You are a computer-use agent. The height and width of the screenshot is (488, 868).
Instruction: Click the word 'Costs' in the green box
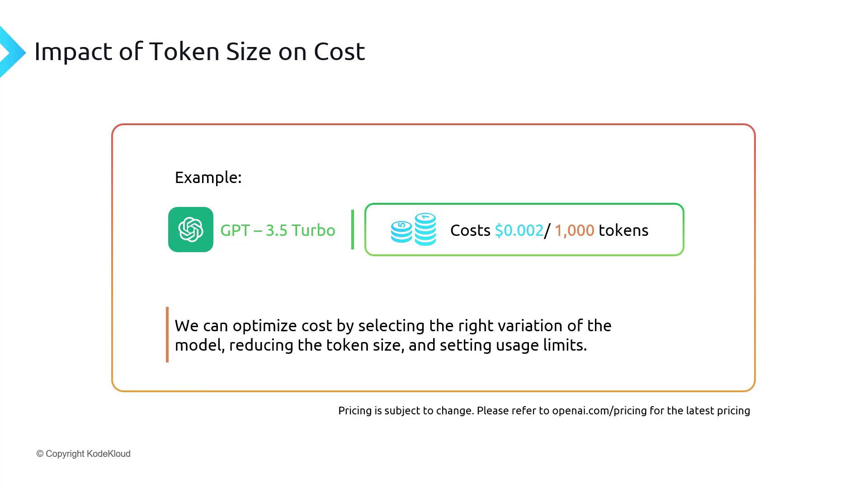470,230
